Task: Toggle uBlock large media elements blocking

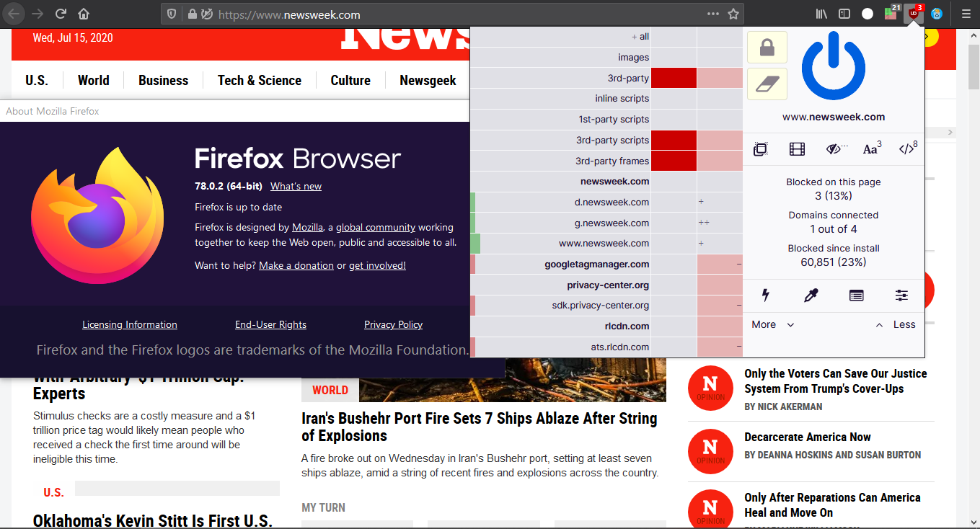Action: coord(797,149)
